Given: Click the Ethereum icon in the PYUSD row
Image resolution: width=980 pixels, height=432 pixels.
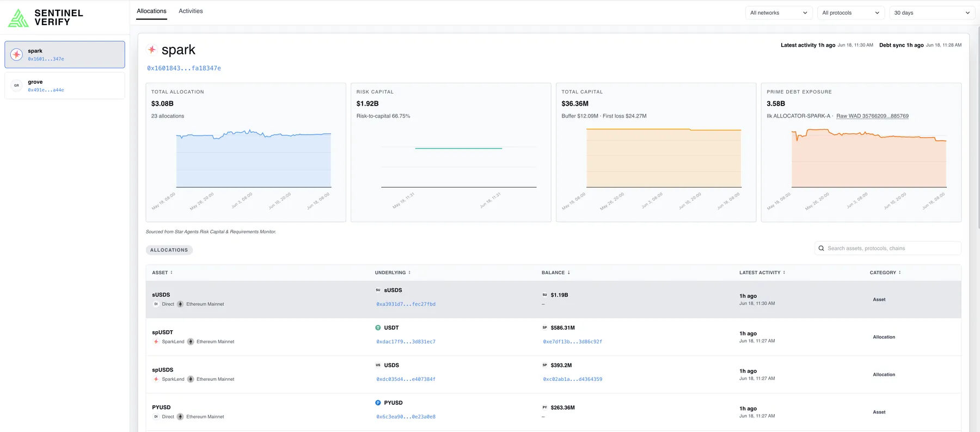Looking at the screenshot, I should (x=180, y=417).
